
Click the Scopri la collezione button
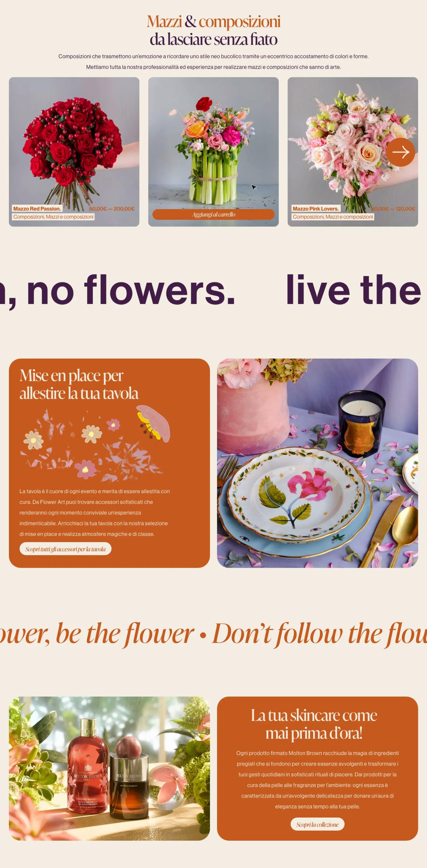pos(317,824)
